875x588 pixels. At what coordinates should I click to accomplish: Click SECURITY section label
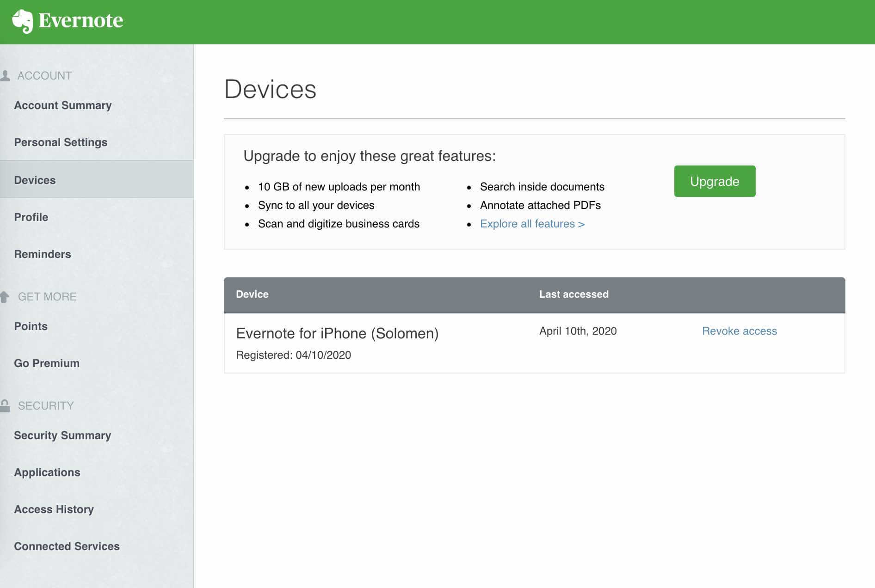pyautogui.click(x=46, y=406)
